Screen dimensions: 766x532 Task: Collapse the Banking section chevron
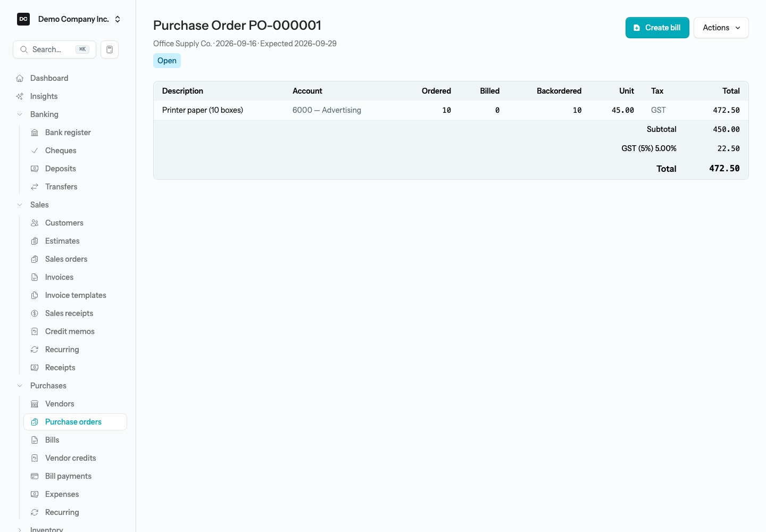pyautogui.click(x=20, y=114)
